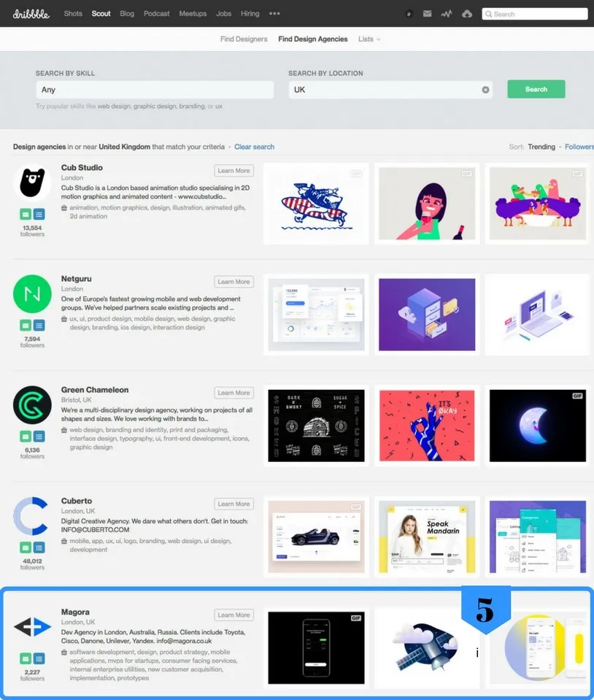Image resolution: width=594 pixels, height=700 pixels.
Task: Open the Netguru agency name link
Action: pyautogui.click(x=77, y=279)
